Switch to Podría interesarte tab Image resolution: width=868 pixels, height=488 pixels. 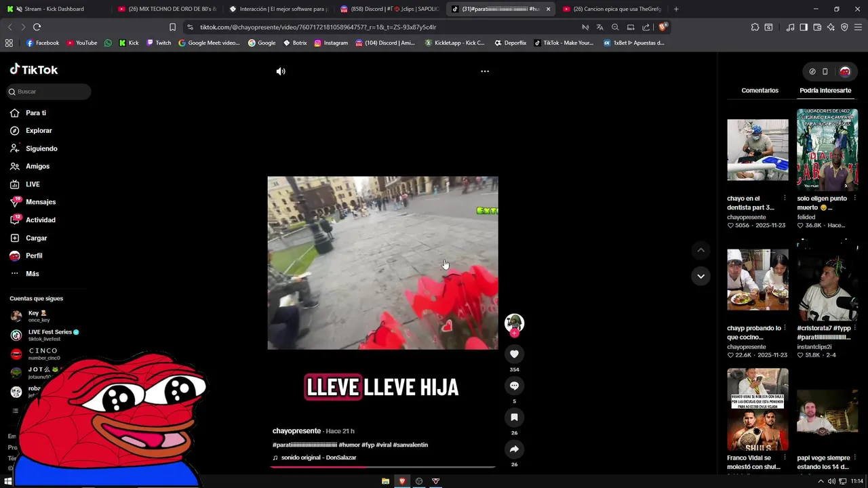(825, 90)
